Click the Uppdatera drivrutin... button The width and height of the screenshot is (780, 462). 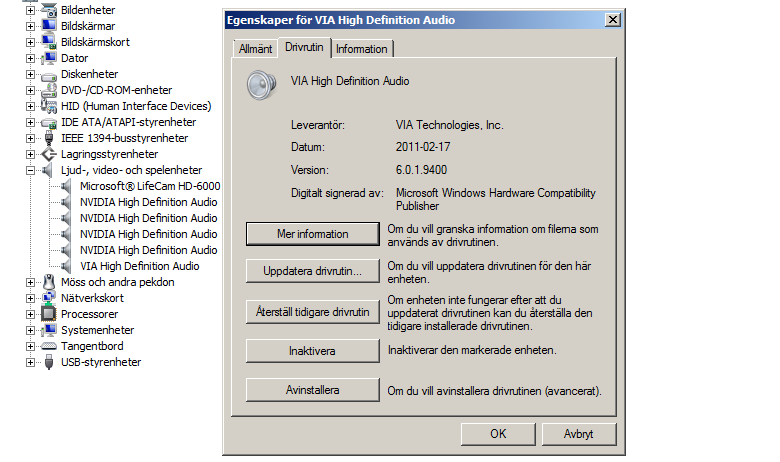[312, 271]
